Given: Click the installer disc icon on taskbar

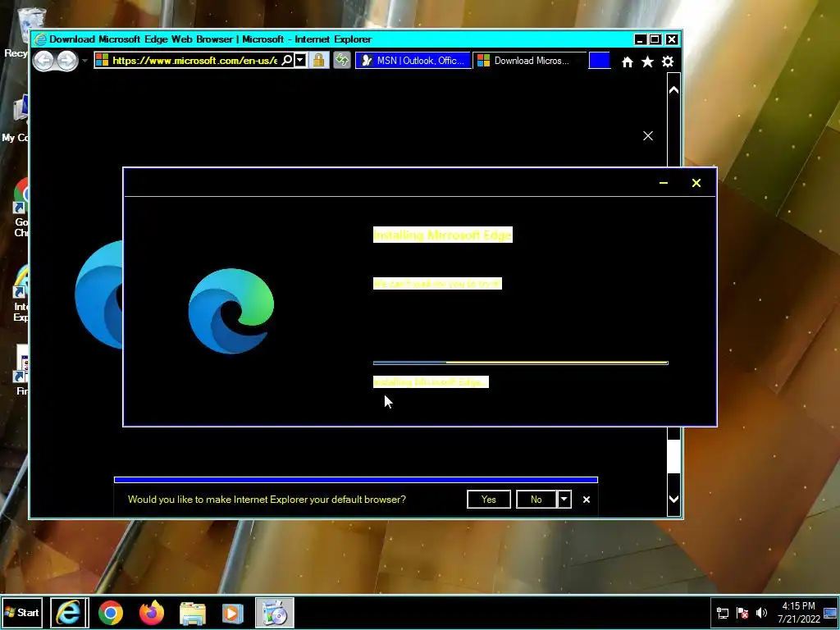Looking at the screenshot, I should (274, 613).
